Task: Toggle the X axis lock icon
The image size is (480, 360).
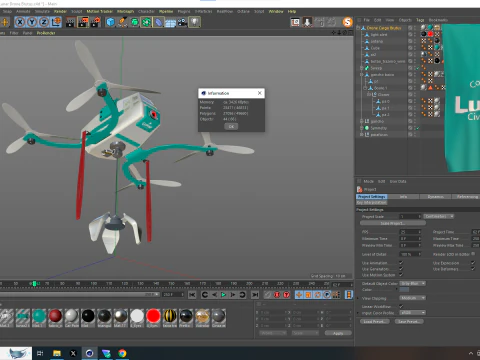Action: (x=20, y=22)
